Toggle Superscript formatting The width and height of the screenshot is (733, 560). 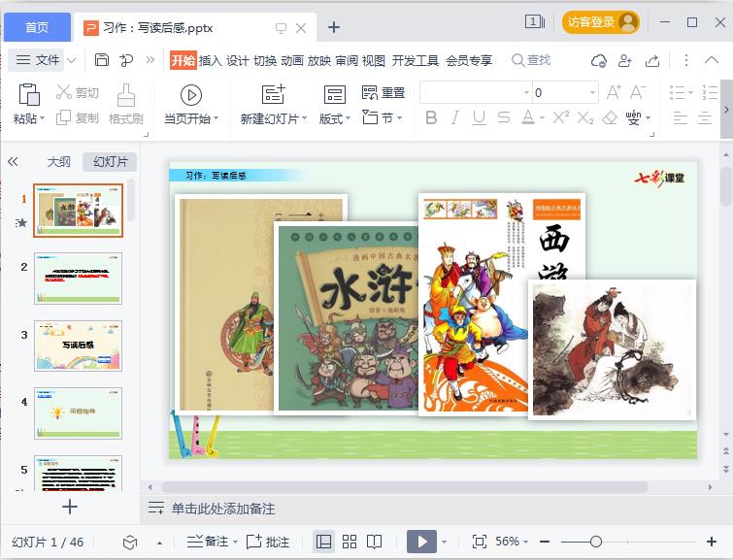pos(560,116)
